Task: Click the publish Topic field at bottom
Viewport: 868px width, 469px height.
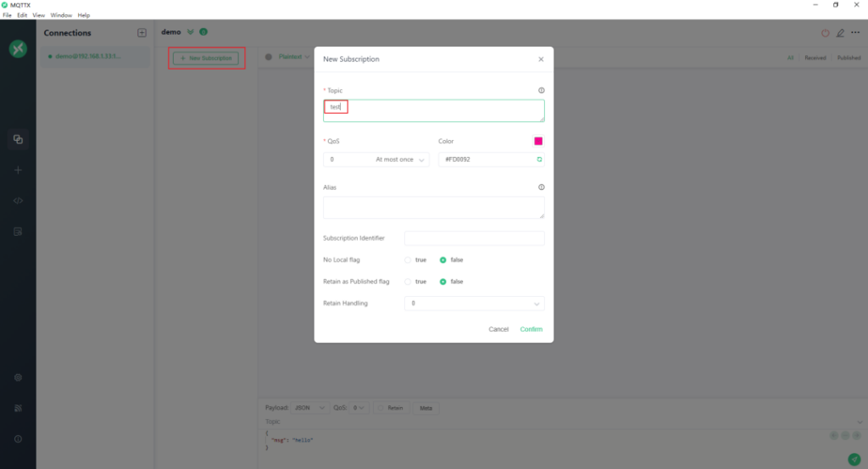Action: pyautogui.click(x=558, y=422)
